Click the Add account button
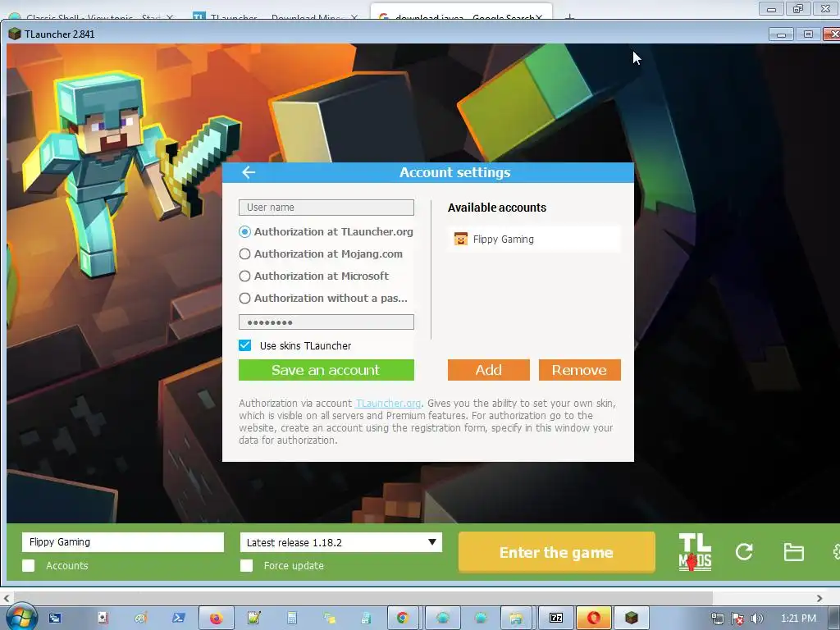This screenshot has width=840, height=630. coord(489,370)
